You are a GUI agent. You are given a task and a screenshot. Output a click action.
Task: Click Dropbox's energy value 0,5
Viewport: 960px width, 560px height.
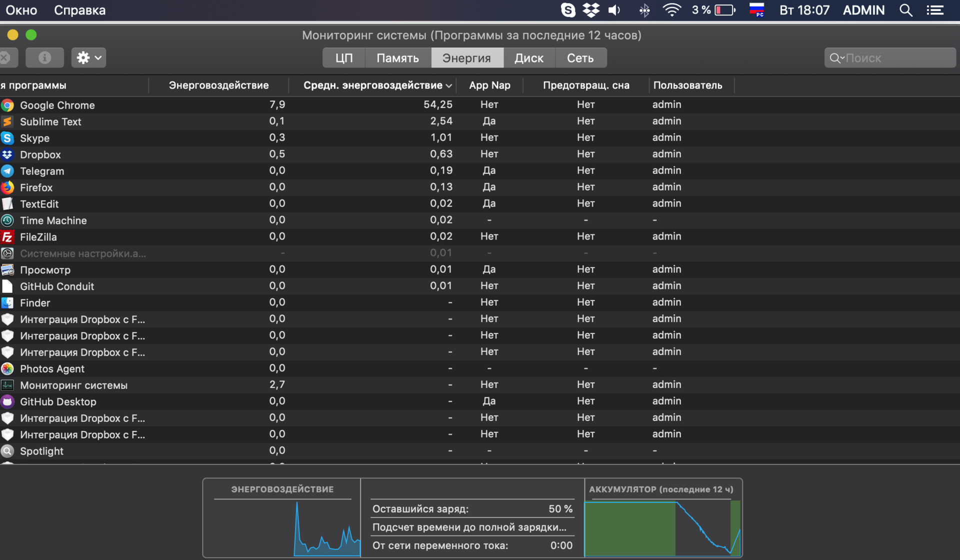click(277, 154)
